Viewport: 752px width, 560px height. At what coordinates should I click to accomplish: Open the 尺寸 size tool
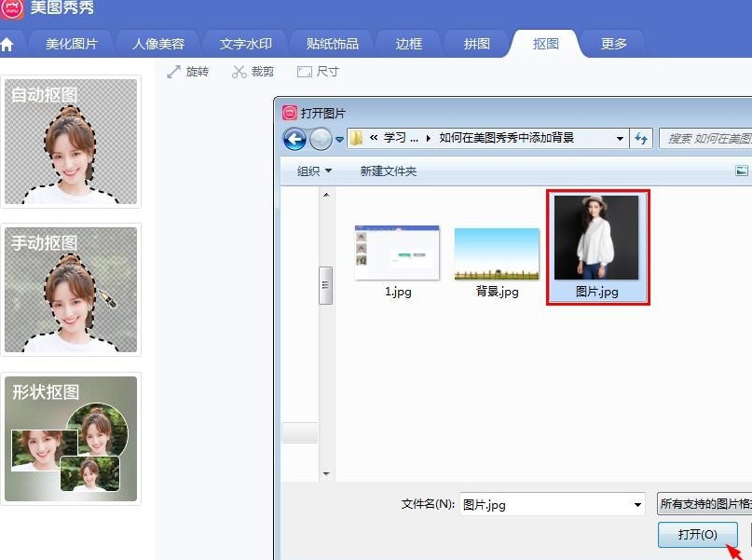click(318, 72)
